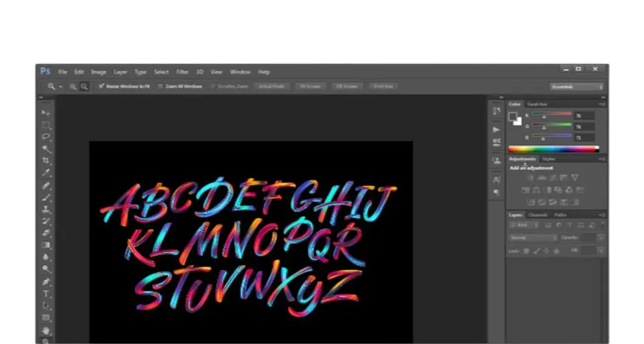Screen dimensions: 644x344
Task: Switch to the Hand tool
Action: tap(46, 330)
